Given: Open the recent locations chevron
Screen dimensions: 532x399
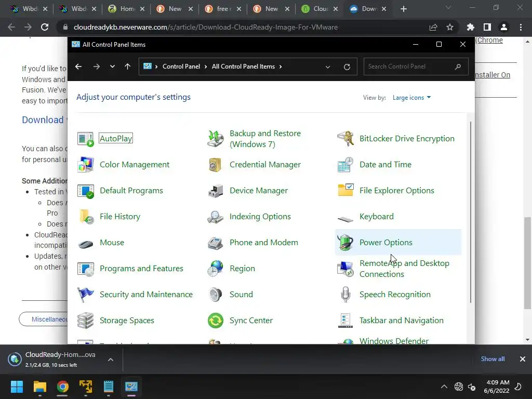Looking at the screenshot, I should pos(112,66).
